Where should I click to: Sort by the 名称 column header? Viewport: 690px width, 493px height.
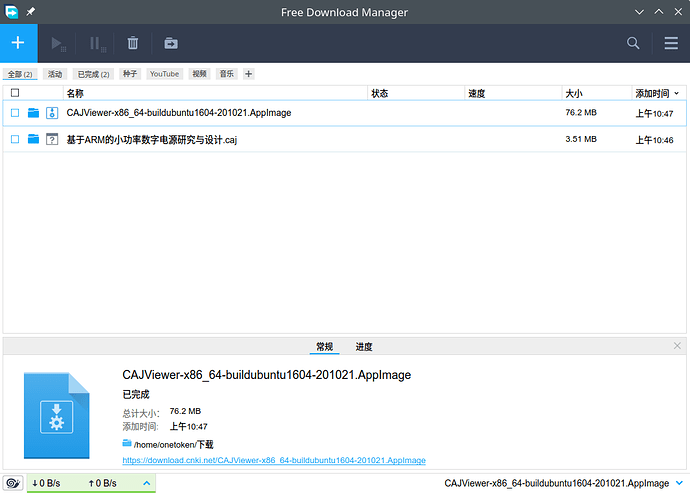pyautogui.click(x=216, y=93)
